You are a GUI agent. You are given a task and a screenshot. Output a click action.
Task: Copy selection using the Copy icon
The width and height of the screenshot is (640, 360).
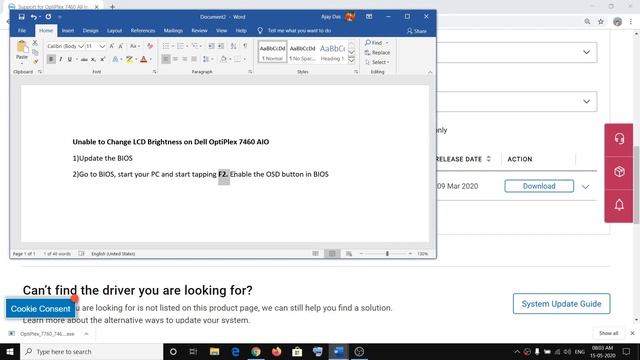tap(35, 52)
